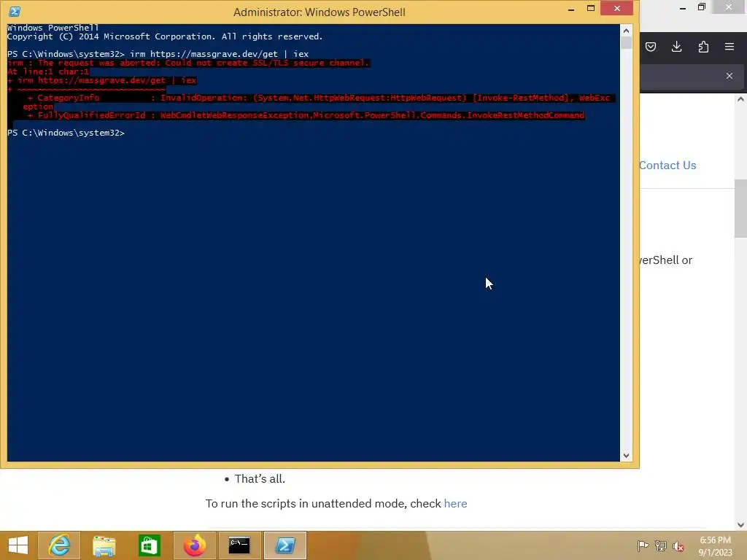Viewport: 747px width, 560px height.
Task: Restore down the Firefox window
Action: click(701, 7)
